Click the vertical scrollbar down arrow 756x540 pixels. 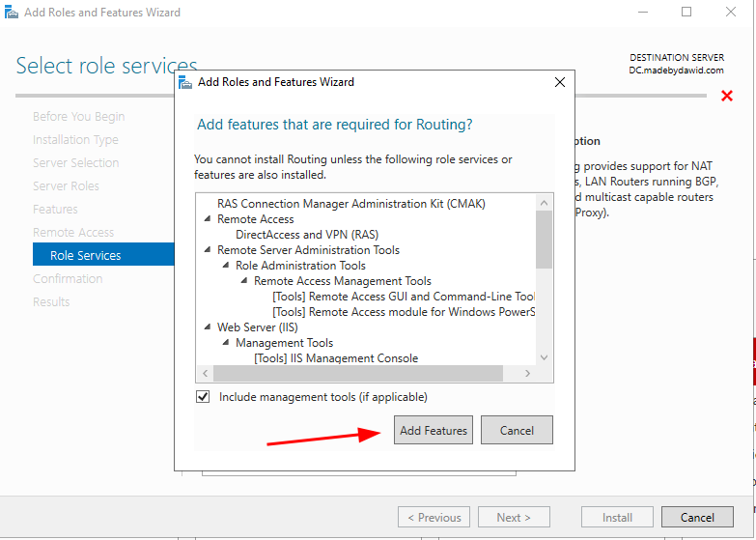544,357
